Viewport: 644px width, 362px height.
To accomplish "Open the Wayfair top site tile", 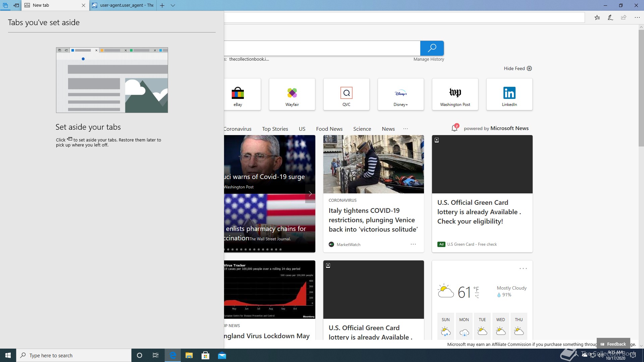I will coord(292,94).
